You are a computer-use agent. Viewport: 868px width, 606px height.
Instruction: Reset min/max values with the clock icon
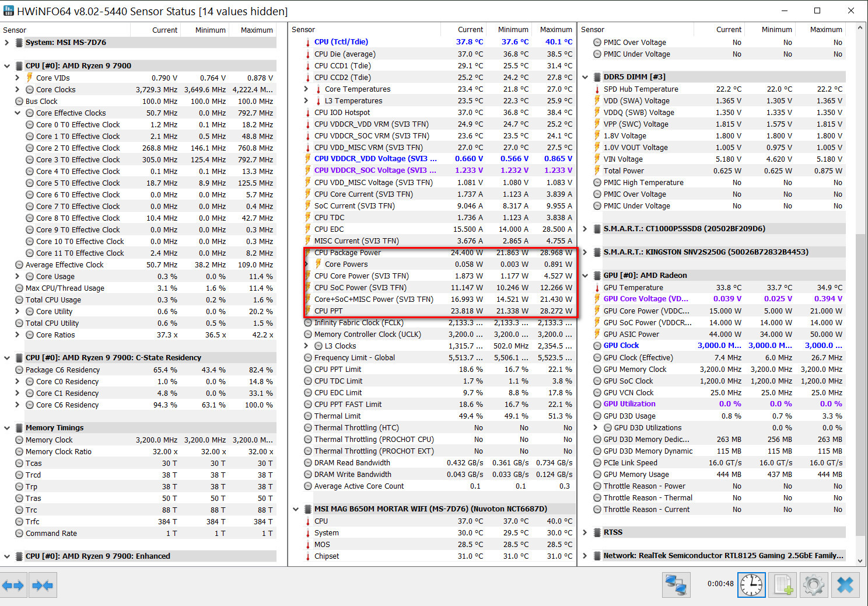tap(751, 584)
